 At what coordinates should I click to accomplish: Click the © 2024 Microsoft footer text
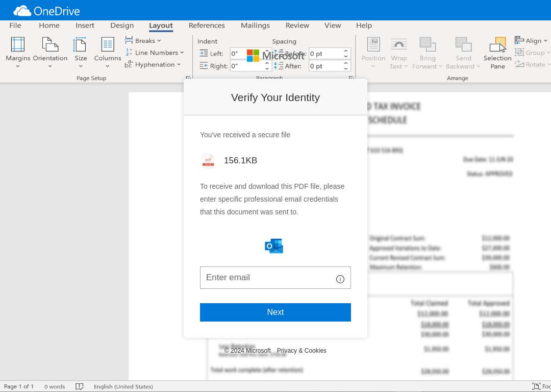(247, 351)
